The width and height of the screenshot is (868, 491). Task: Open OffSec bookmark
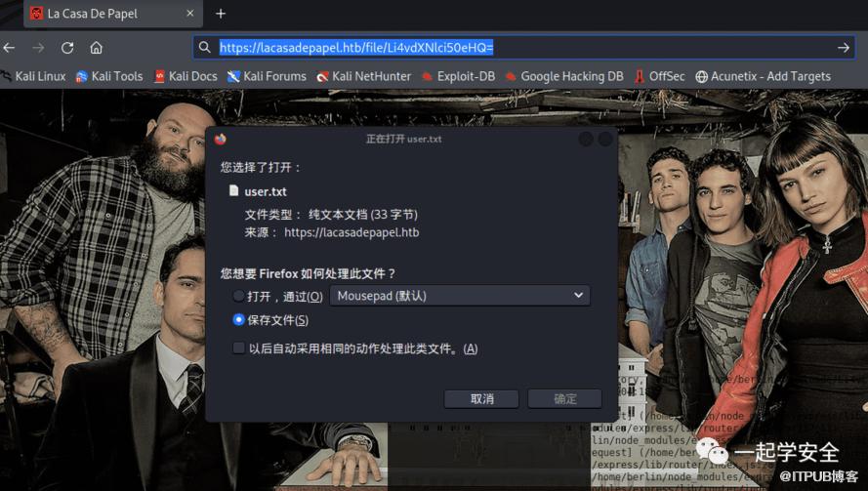tap(659, 76)
